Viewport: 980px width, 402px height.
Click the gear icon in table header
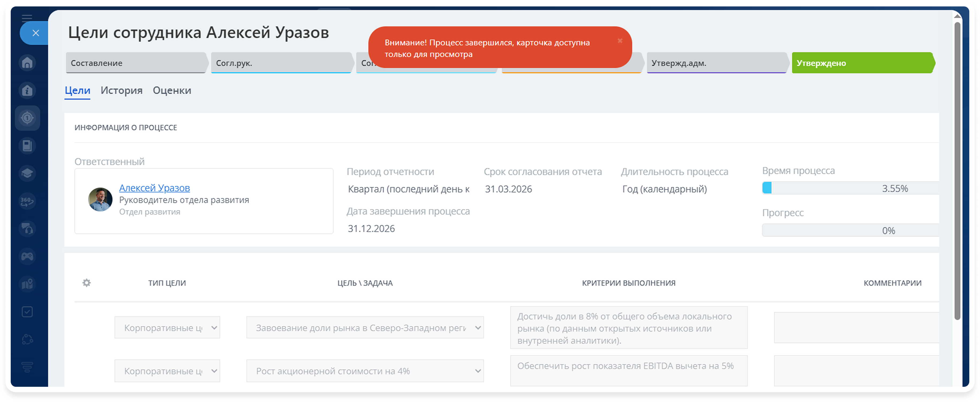87,283
